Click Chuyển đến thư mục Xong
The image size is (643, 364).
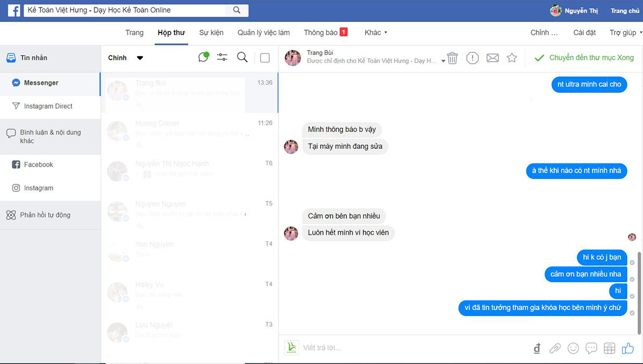(584, 58)
